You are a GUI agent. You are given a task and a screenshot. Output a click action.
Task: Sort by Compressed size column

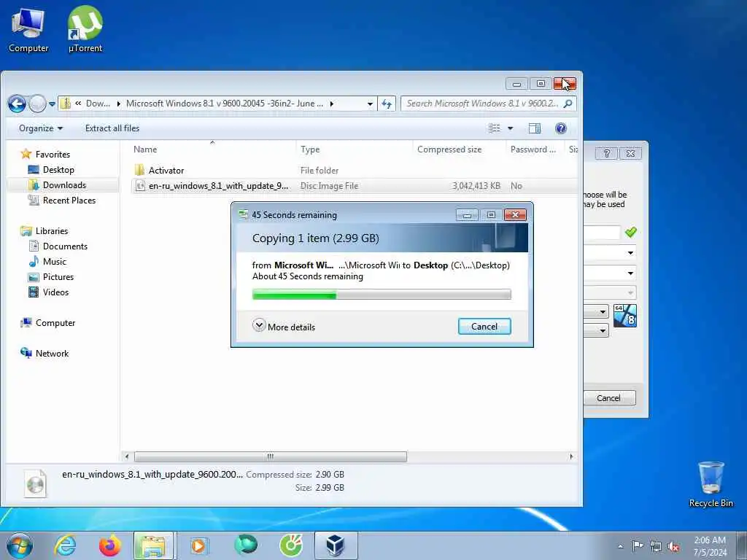[459, 149]
